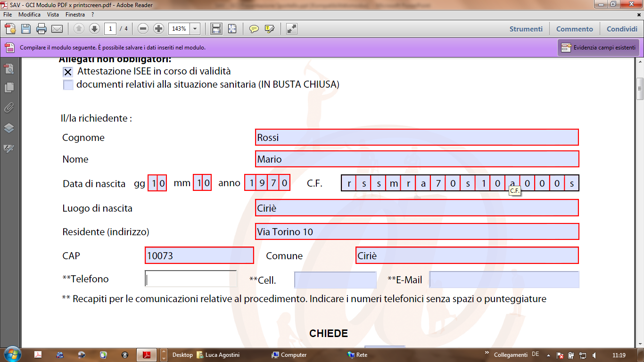Open the File menu
The image size is (644, 362).
pyautogui.click(x=8, y=15)
